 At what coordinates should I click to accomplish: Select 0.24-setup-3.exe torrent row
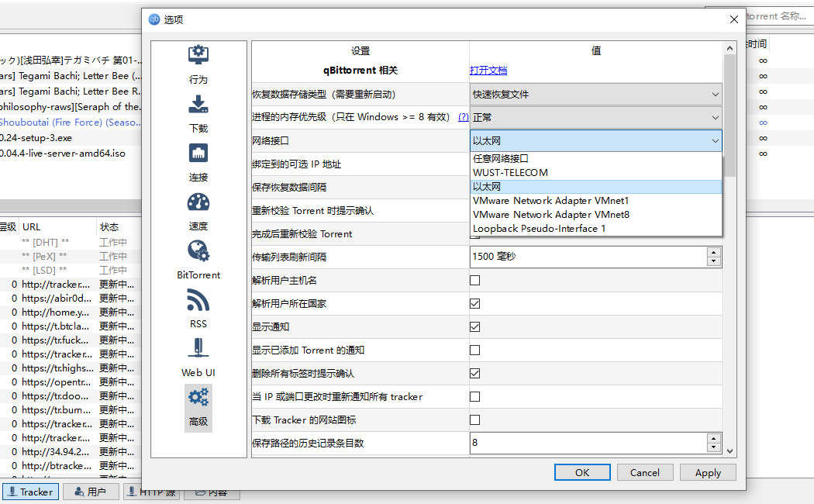71,138
